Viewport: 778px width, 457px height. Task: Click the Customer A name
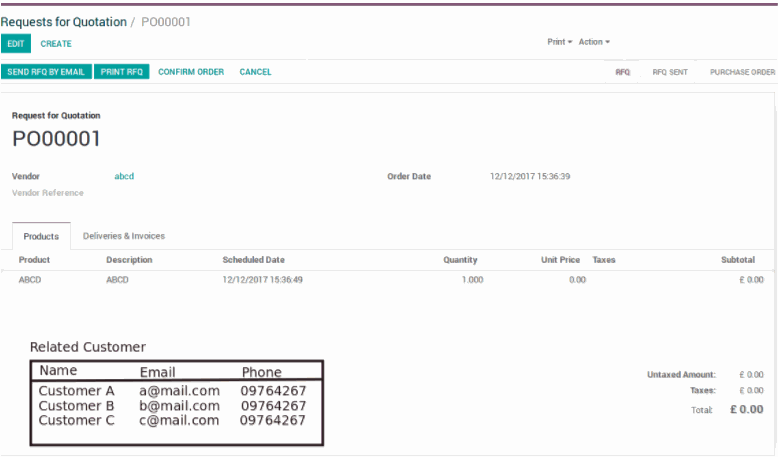tap(76, 391)
